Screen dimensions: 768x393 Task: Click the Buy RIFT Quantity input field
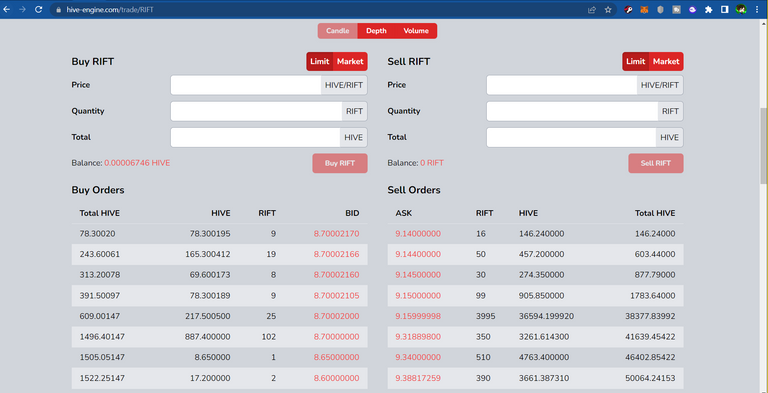[256, 111]
